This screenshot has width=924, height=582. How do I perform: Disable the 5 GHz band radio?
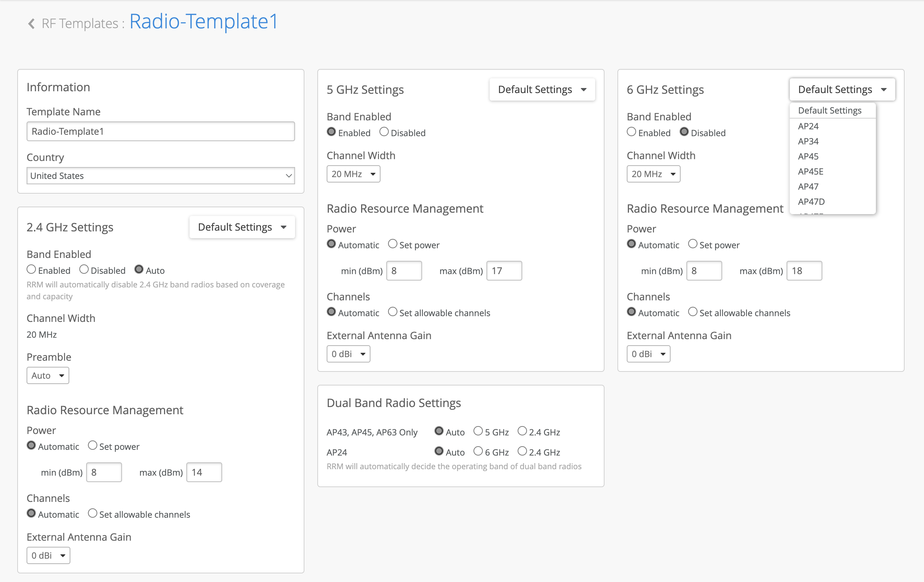point(384,132)
